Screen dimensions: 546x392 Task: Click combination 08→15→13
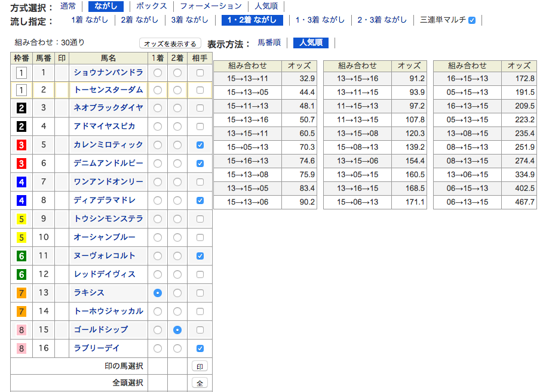(x=467, y=147)
